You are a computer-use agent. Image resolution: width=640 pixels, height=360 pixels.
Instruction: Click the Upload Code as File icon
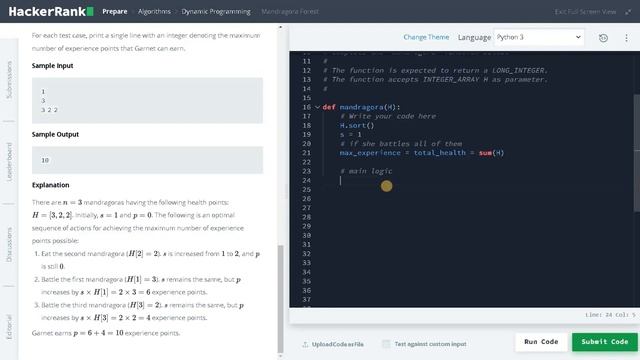[x=305, y=344]
